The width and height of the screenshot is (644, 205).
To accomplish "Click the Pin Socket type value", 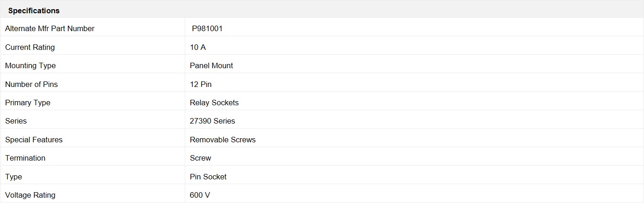I will click(208, 177).
